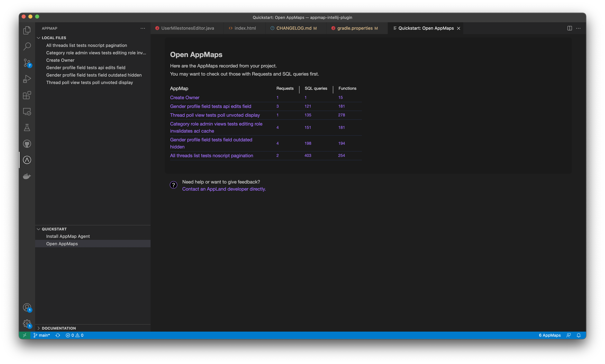Open notifications from the status bar bell
605x364 pixels.
(x=579, y=335)
